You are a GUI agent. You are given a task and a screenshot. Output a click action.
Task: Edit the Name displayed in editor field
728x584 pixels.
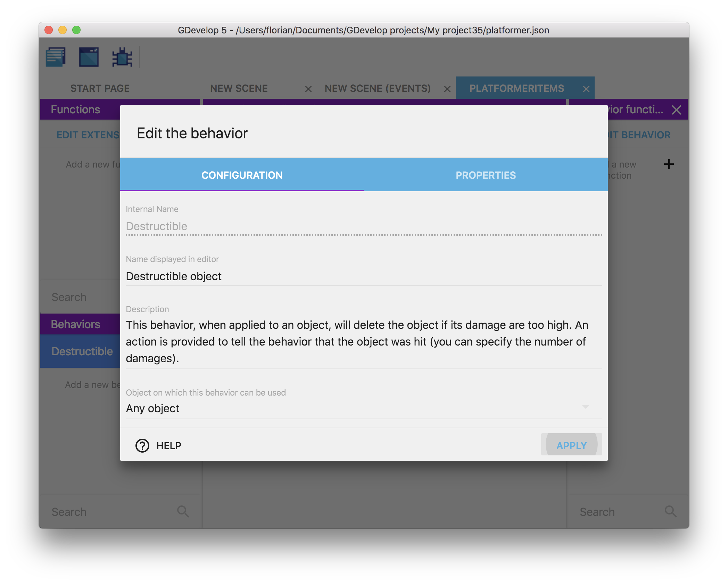[x=363, y=276]
